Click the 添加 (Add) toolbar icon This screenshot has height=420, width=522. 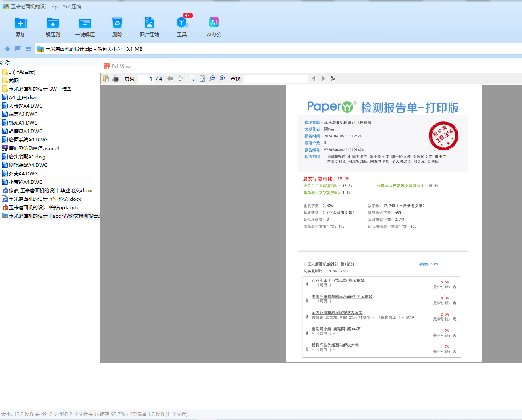tap(21, 23)
